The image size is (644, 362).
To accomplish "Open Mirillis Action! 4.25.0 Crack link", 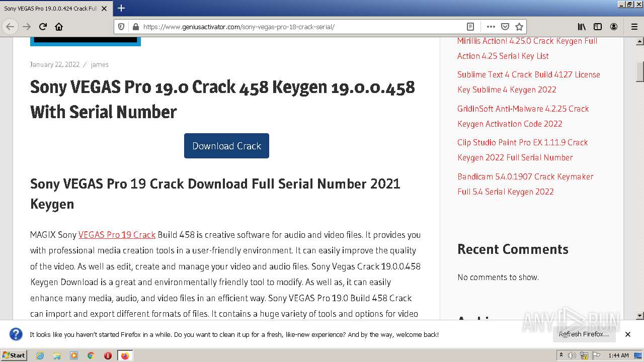I will tap(527, 48).
